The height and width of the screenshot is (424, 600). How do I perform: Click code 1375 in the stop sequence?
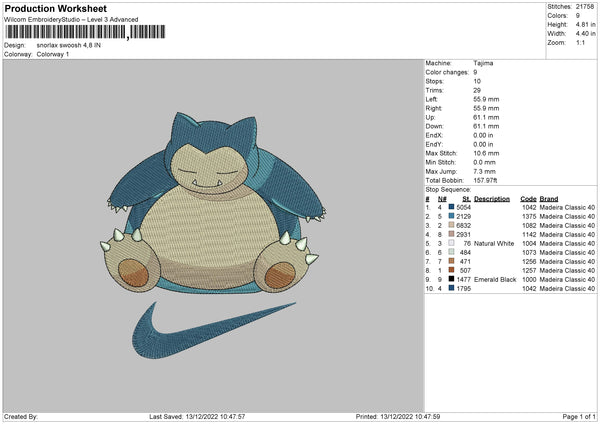tap(529, 217)
